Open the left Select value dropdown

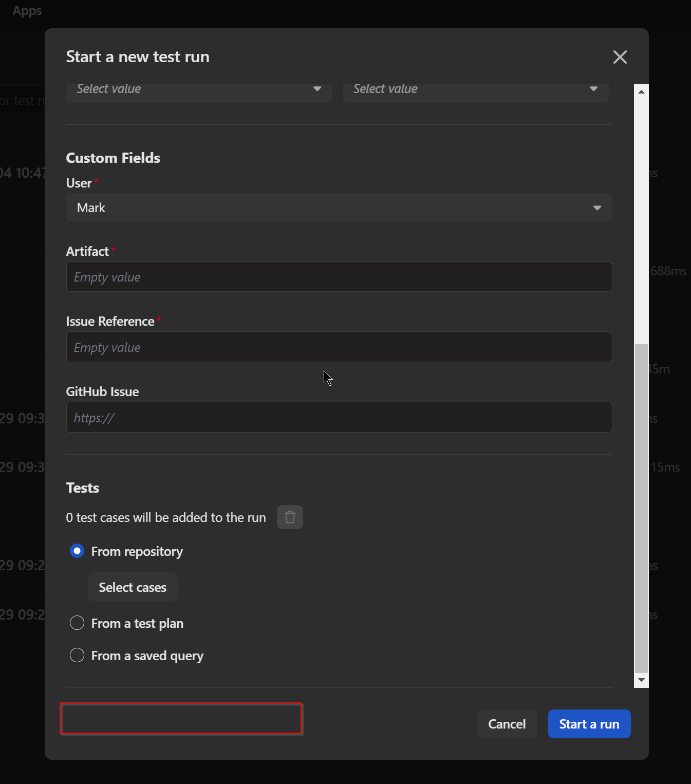point(199,89)
